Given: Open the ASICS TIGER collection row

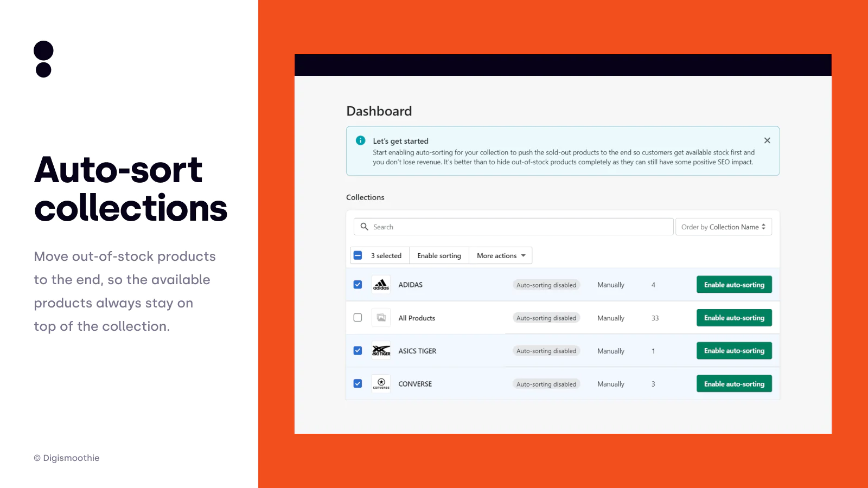Looking at the screenshot, I should coord(417,351).
